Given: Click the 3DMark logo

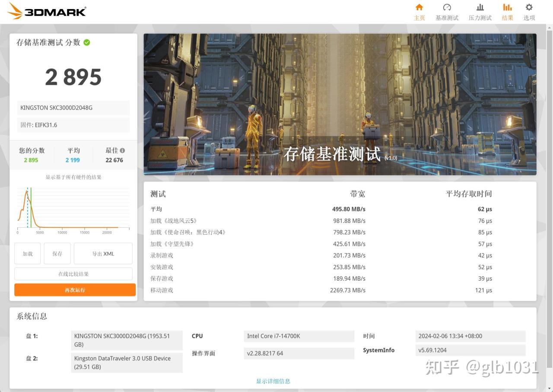Looking at the screenshot, I should pos(47,11).
